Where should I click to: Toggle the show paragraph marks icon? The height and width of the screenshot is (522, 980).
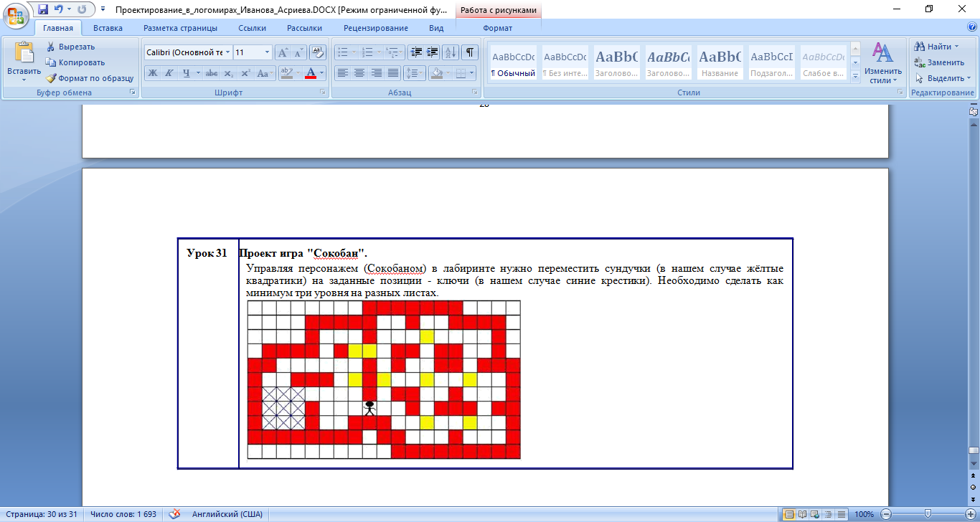(x=470, y=52)
